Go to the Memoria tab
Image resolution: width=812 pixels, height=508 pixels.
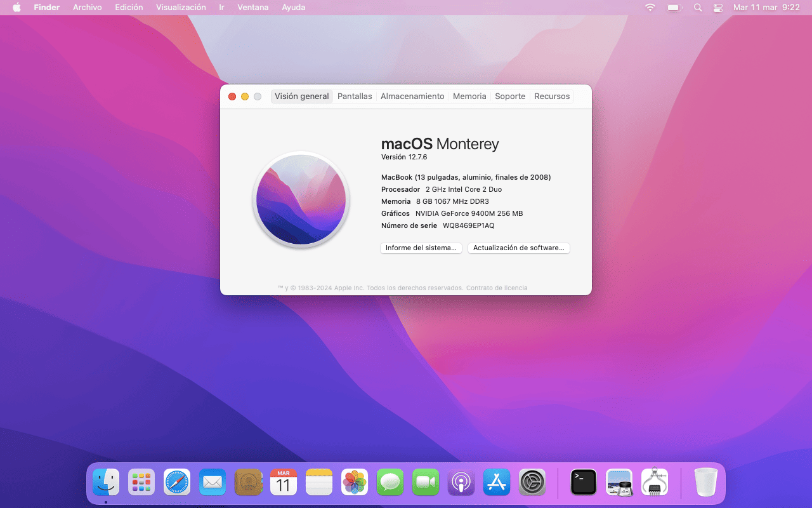(x=469, y=97)
